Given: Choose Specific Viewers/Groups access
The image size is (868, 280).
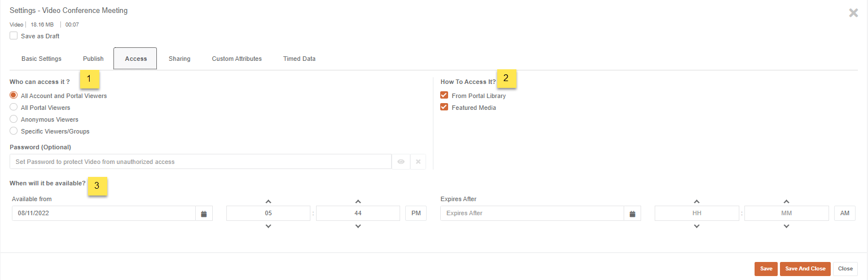Looking at the screenshot, I should (14, 131).
